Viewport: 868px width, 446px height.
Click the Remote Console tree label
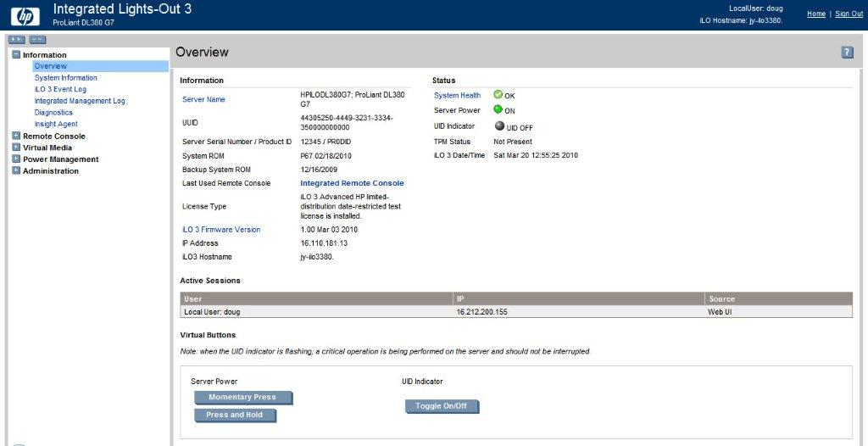(54, 136)
